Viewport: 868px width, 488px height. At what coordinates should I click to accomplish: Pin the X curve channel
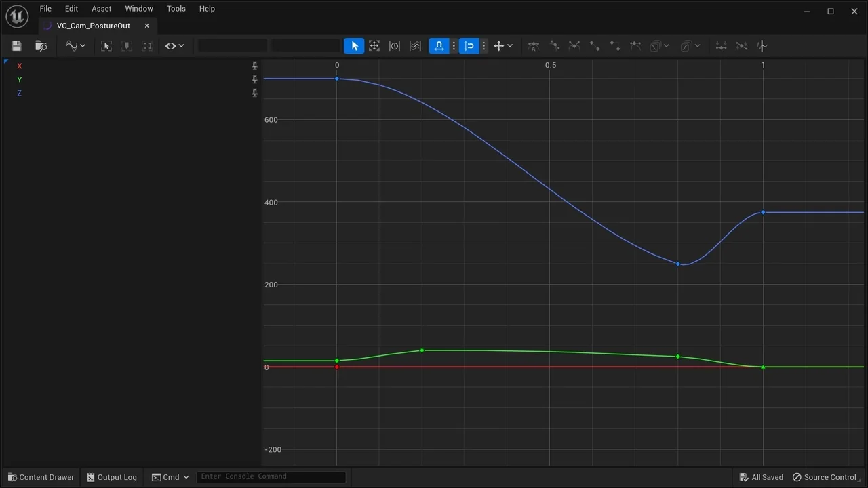pos(255,66)
